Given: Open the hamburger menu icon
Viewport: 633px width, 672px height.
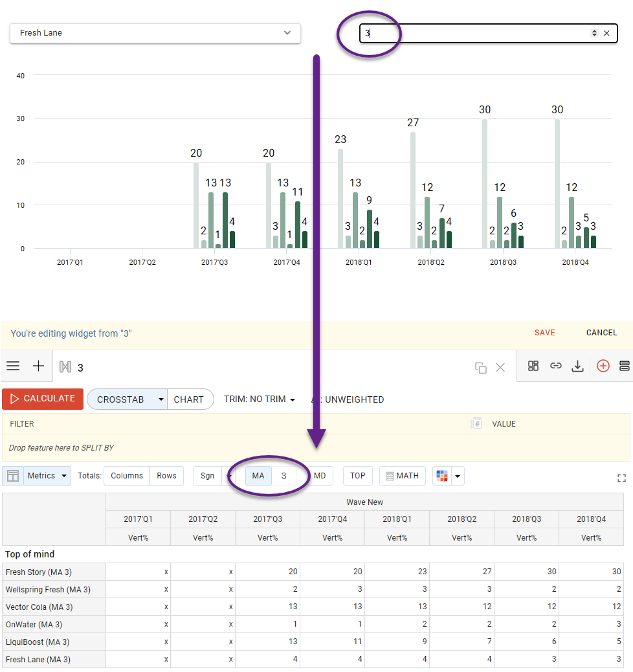Looking at the screenshot, I should click(13, 366).
